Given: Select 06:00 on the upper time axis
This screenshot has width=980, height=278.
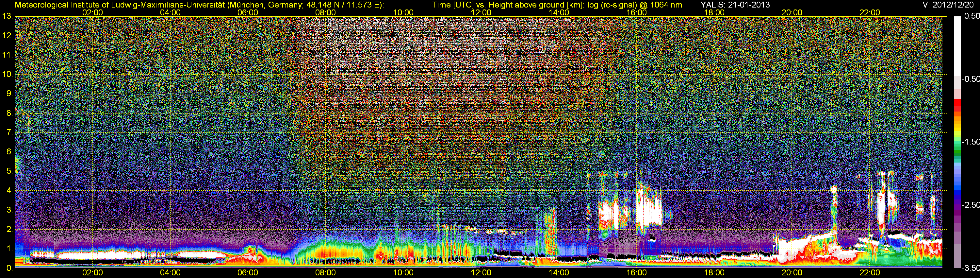Looking at the screenshot, I should [248, 12].
